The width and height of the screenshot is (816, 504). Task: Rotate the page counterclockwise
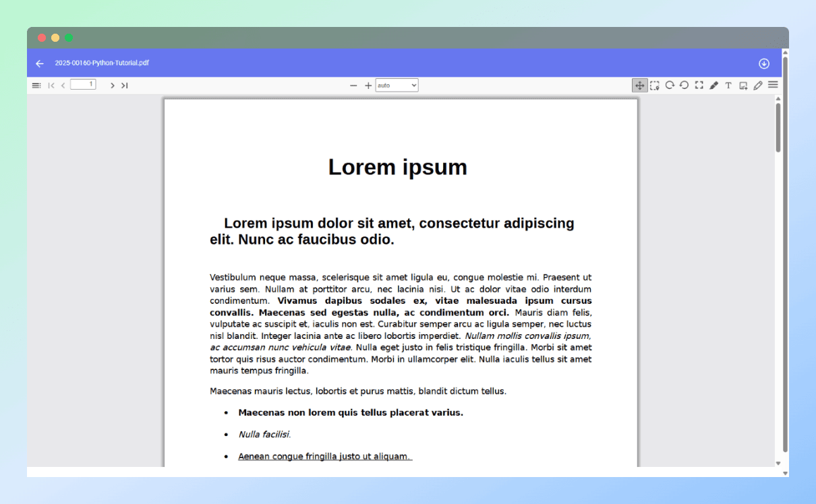pos(684,85)
